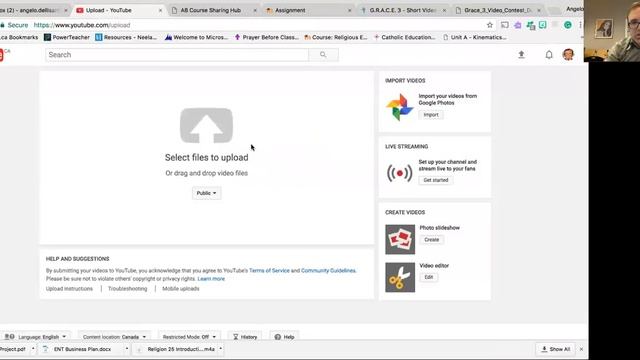Switch to the G.R.A.C.E. 3 - Short Video tab
Viewport: 640px width, 360px height.
[403, 10]
